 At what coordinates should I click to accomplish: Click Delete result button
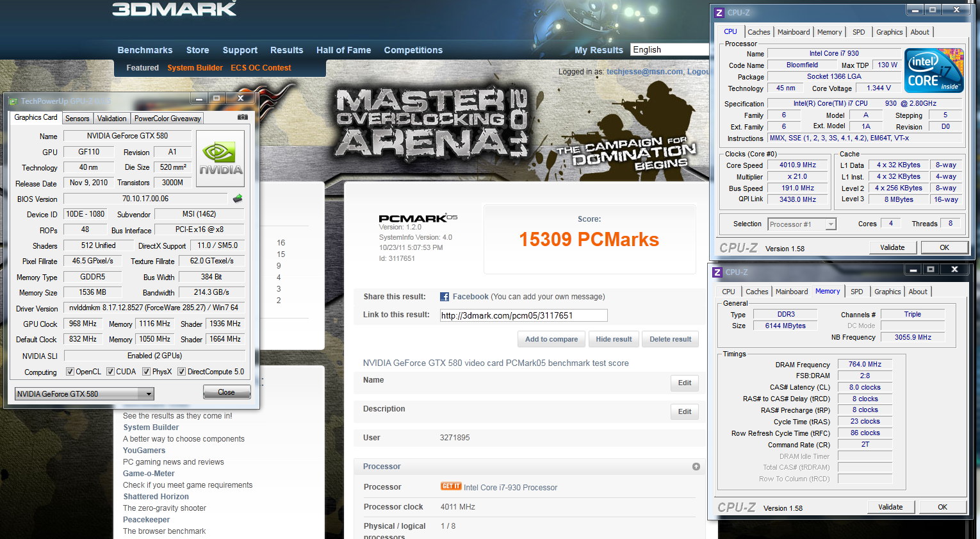click(x=671, y=339)
